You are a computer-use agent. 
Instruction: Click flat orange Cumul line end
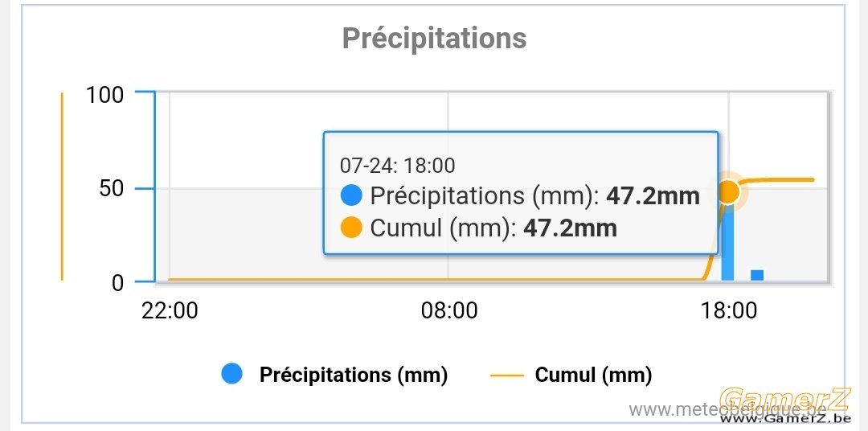click(x=812, y=179)
